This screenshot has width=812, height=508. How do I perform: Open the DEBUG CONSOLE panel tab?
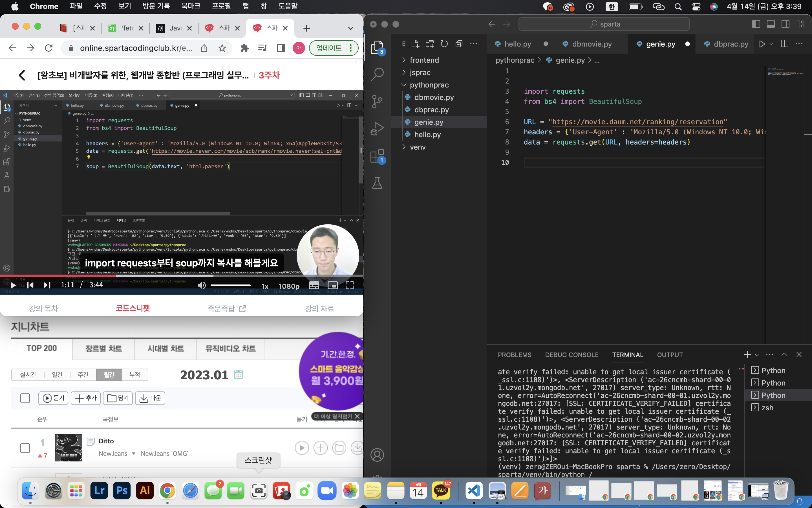point(572,355)
